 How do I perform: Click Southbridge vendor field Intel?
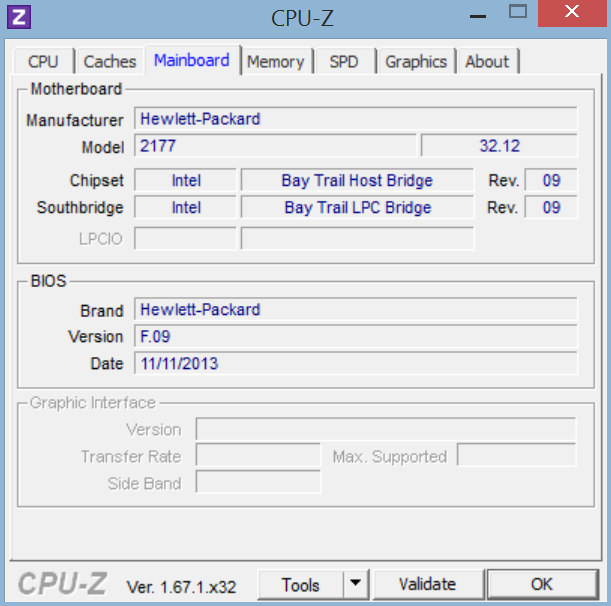185,207
